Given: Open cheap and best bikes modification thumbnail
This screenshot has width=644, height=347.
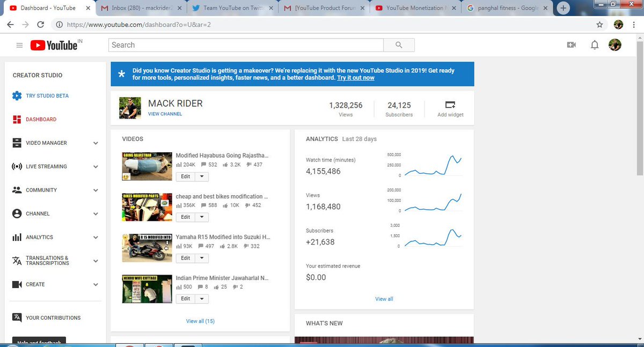Looking at the screenshot, I should 147,208.
